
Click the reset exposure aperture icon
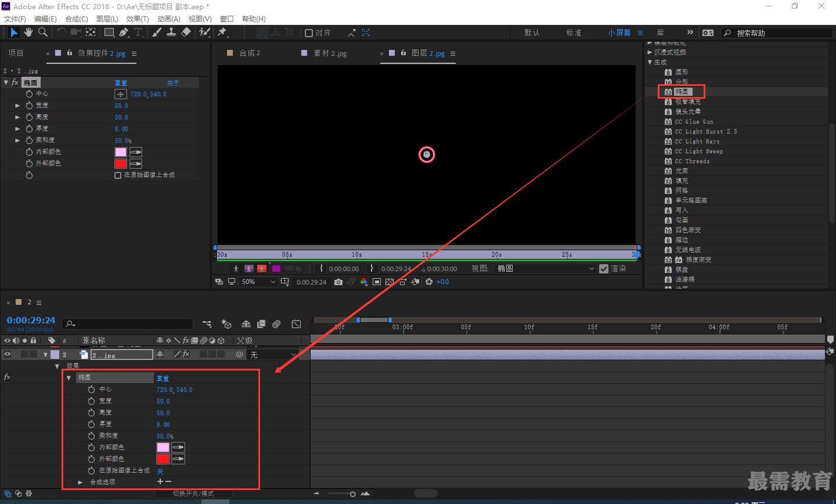click(x=429, y=282)
